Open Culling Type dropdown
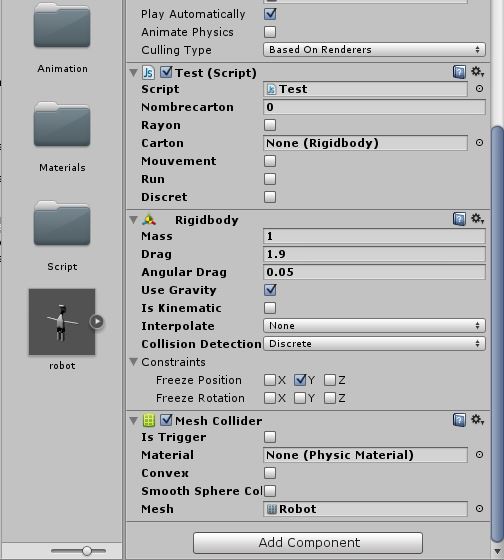The width and height of the screenshot is (504, 560). (374, 50)
